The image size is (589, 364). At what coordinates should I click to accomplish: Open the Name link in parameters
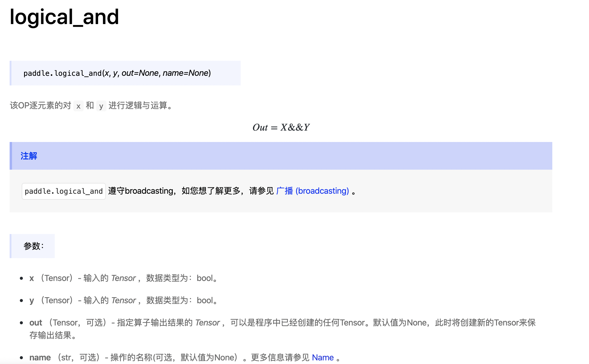click(x=323, y=357)
